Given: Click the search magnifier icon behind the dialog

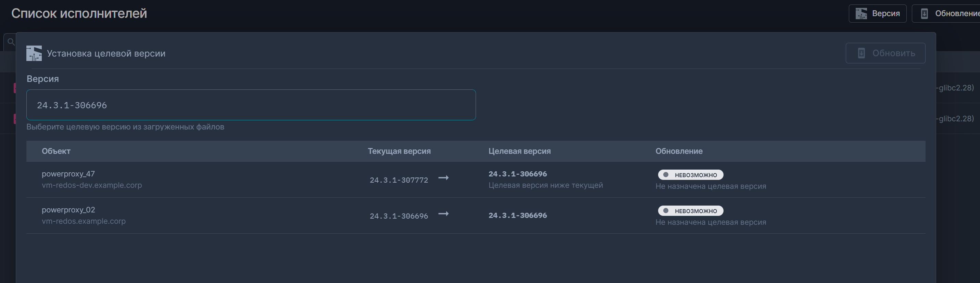Looking at the screenshot, I should [x=11, y=42].
